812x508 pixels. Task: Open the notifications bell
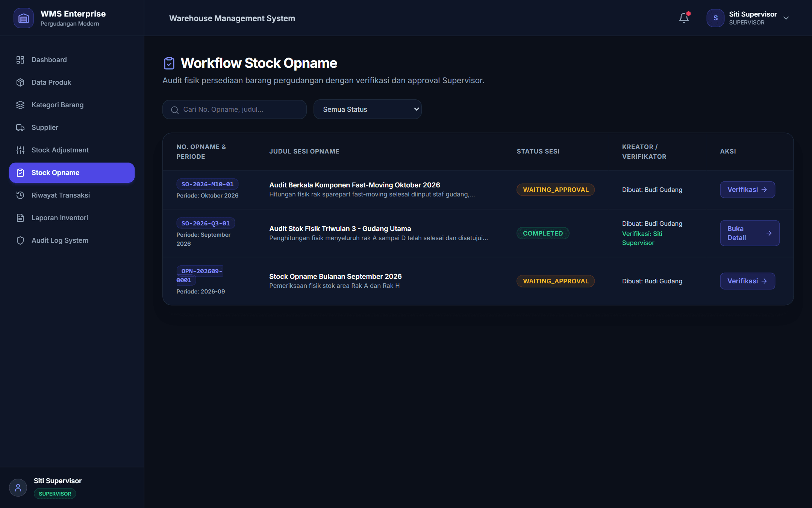(684, 18)
